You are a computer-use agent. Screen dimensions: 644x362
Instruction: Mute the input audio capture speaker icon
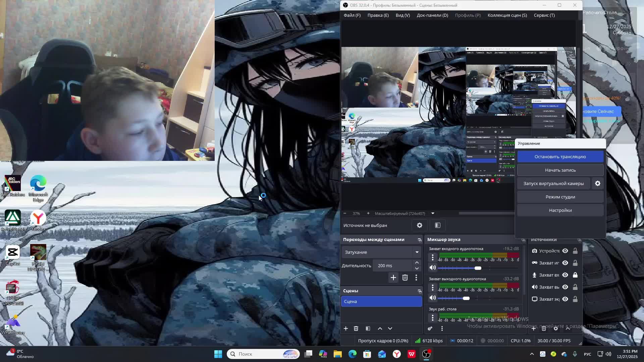pos(432,268)
